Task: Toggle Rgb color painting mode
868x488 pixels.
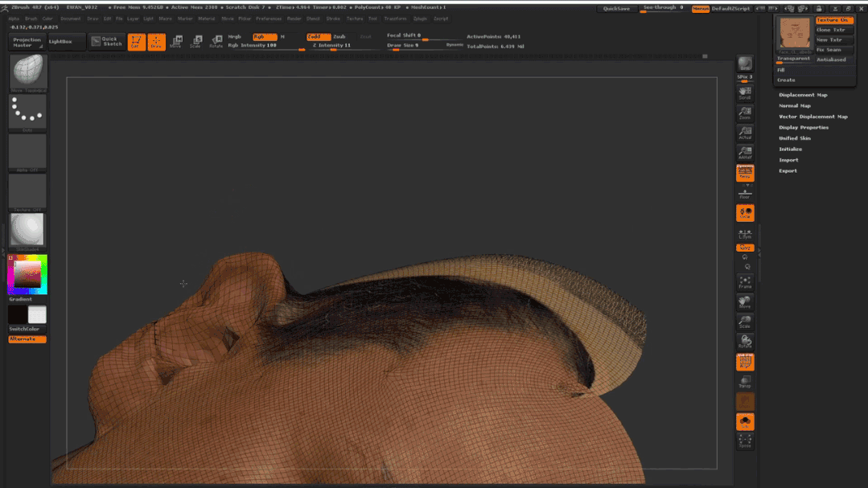Action: (x=264, y=37)
